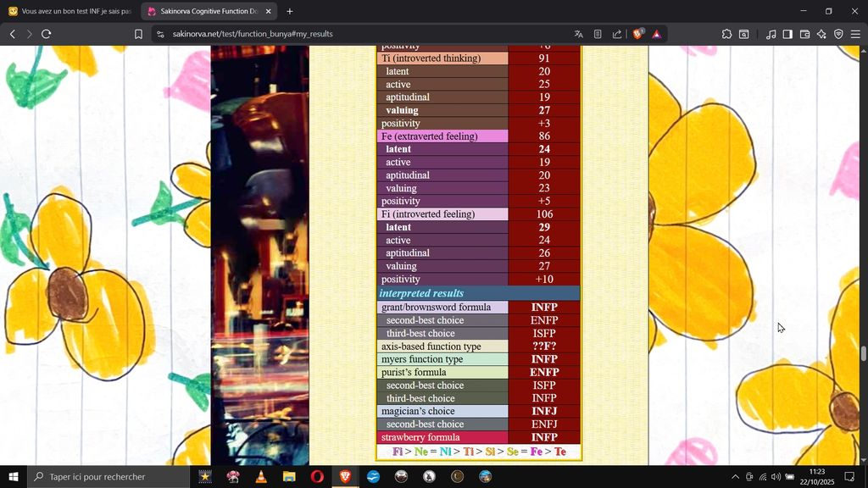
Task: Click the browser back arrow
Action: point(12,34)
